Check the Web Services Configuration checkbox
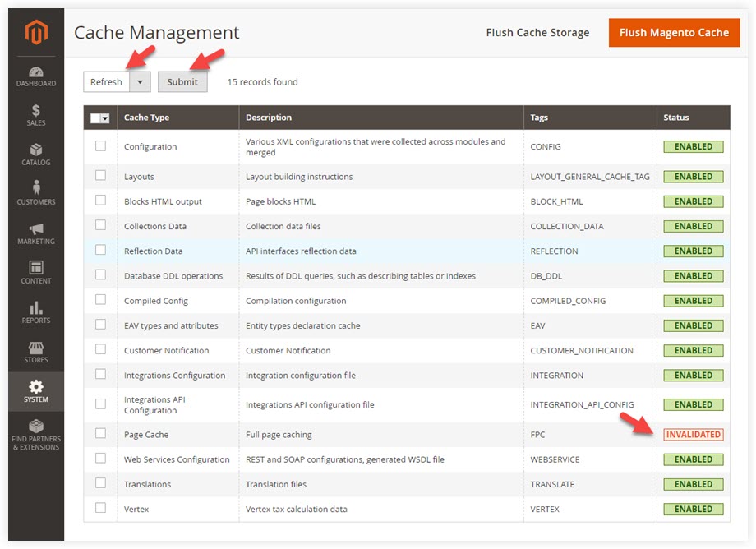The image size is (756, 549). click(101, 459)
